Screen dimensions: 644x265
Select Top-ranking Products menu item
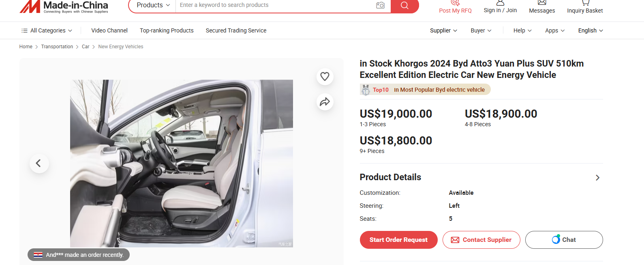167,30
